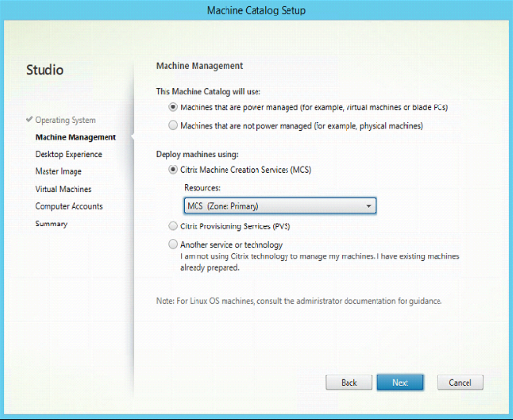Click the Next button
513x420 pixels.
400,382
